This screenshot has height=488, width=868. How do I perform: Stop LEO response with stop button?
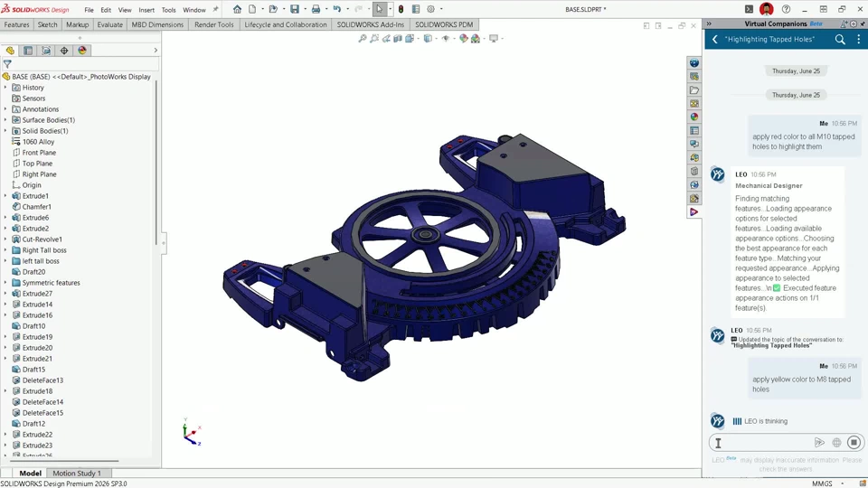tap(854, 443)
